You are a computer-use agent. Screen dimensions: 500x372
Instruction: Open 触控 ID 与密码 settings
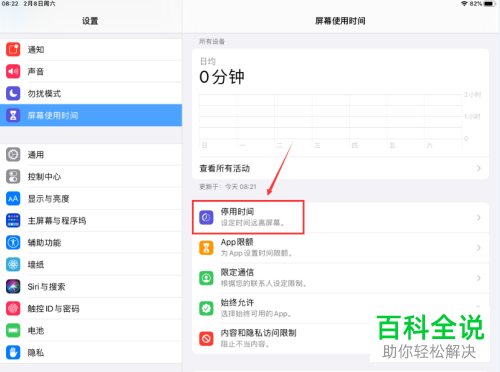[91, 308]
